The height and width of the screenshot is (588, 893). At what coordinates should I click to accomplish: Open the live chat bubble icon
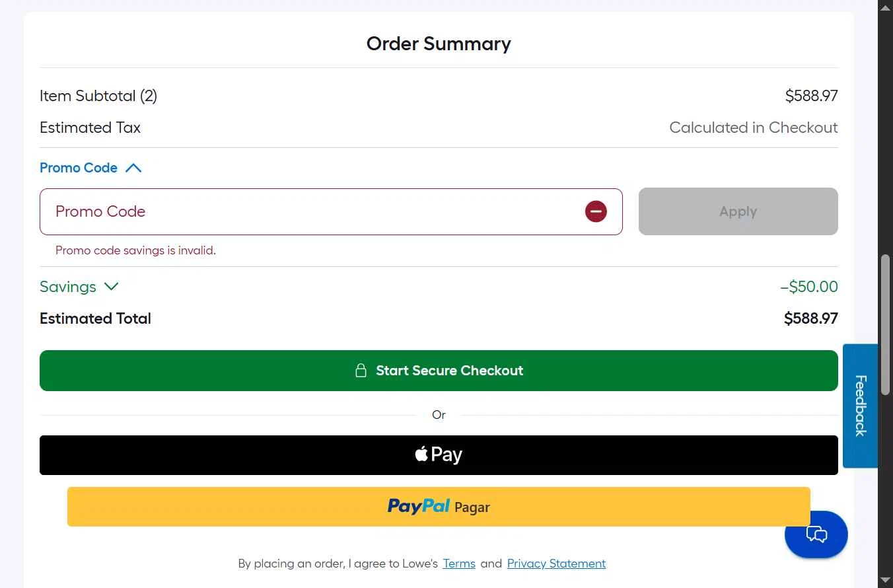point(816,534)
